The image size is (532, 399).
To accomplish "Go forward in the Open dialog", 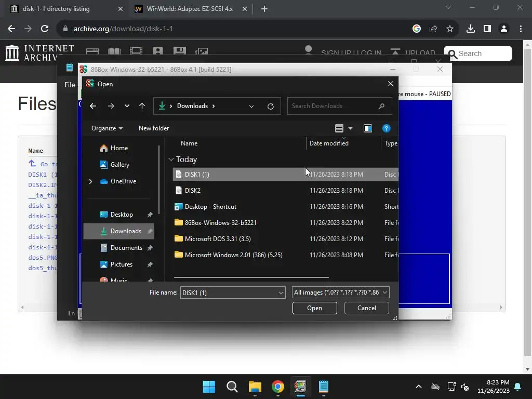I will (111, 106).
